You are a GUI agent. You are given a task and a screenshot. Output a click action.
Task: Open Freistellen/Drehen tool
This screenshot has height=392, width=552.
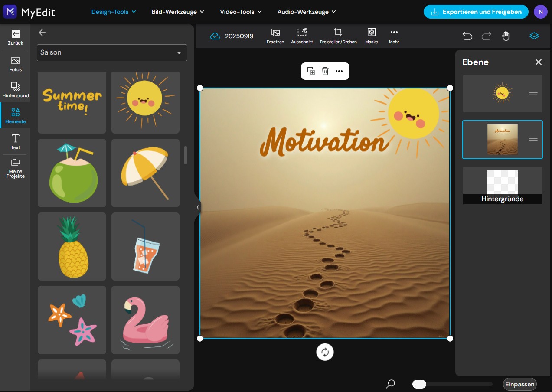pos(338,36)
